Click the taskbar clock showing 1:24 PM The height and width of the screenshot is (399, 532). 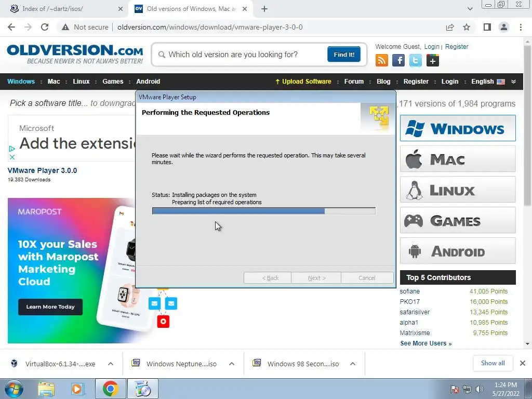coord(506,389)
